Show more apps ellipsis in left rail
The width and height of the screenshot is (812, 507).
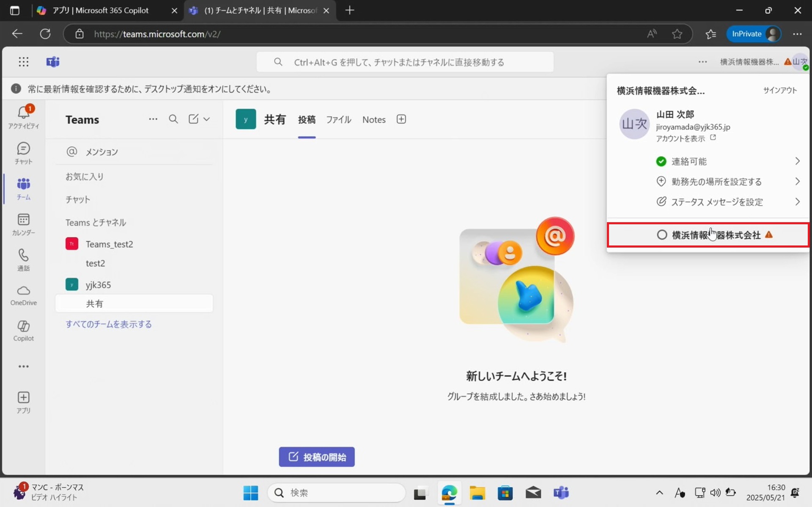pos(24,366)
